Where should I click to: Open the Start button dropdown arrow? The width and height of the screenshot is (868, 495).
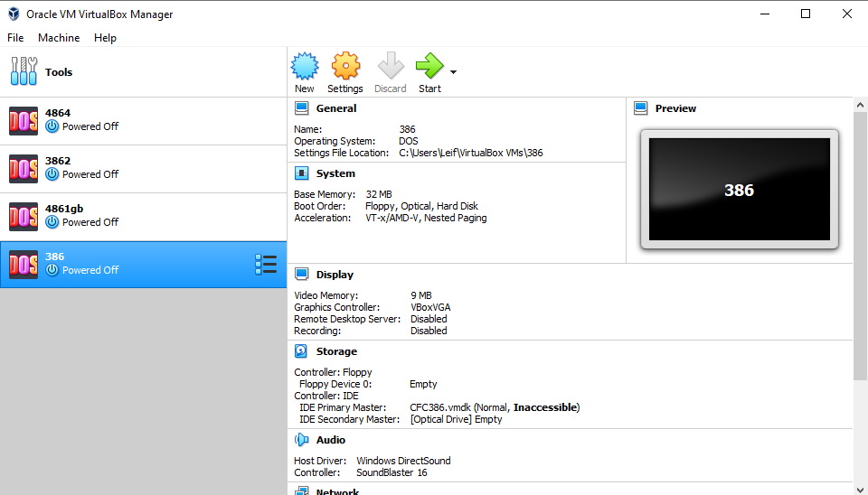pos(453,72)
